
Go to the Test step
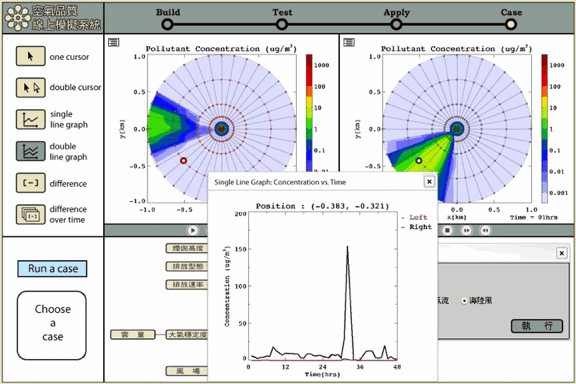tap(282, 25)
